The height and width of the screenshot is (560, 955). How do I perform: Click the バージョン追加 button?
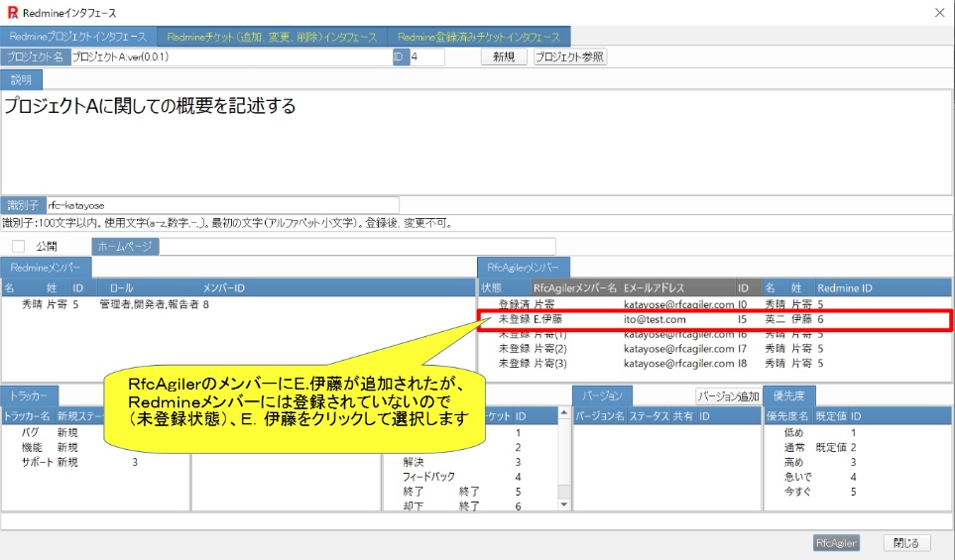[729, 396]
